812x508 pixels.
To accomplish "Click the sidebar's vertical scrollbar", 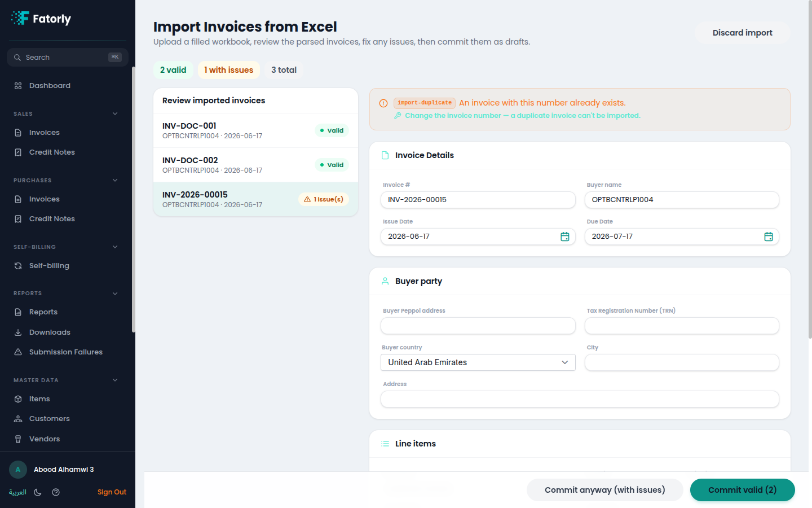I will point(134,200).
